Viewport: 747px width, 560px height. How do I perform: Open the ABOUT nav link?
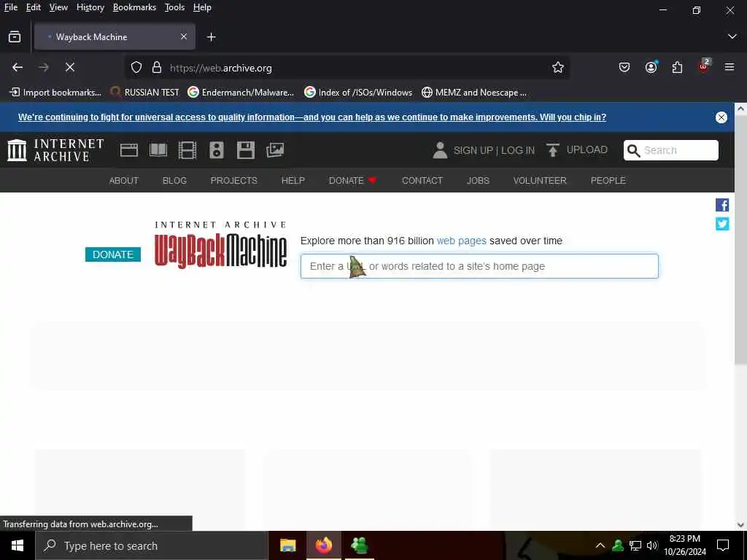pos(124,181)
